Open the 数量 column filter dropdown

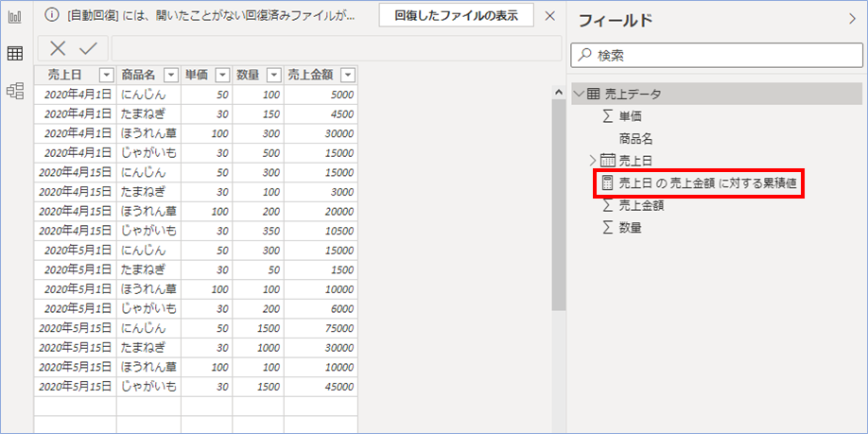[274, 75]
